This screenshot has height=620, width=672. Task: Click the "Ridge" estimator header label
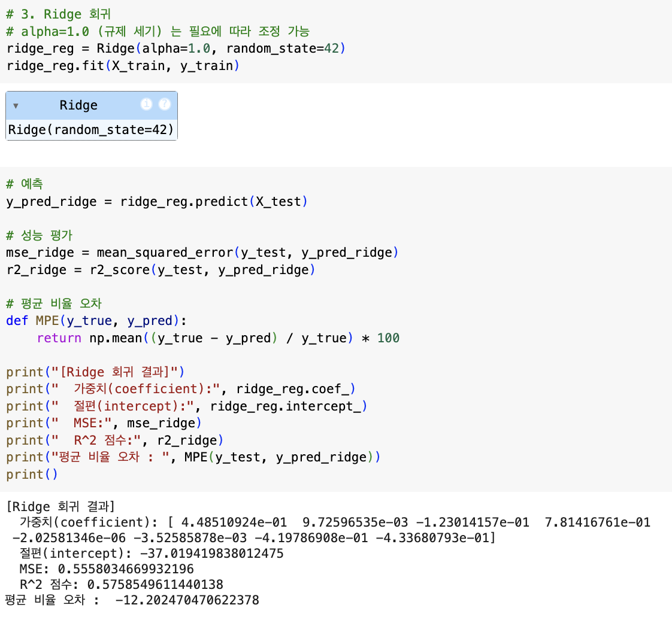(78, 105)
